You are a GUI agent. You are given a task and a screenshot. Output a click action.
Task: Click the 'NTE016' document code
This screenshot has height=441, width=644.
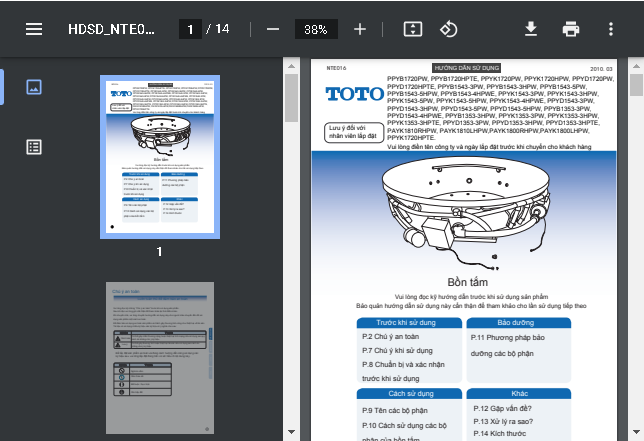336,68
